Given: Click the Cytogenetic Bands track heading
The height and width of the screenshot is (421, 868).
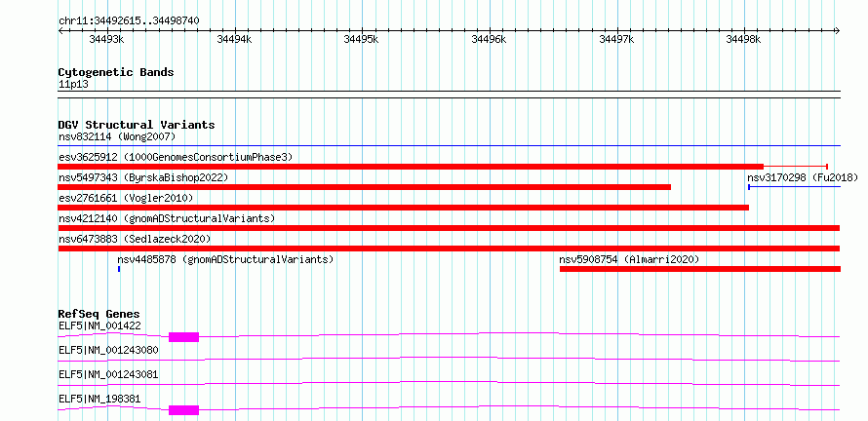Looking at the screenshot, I should [x=116, y=72].
